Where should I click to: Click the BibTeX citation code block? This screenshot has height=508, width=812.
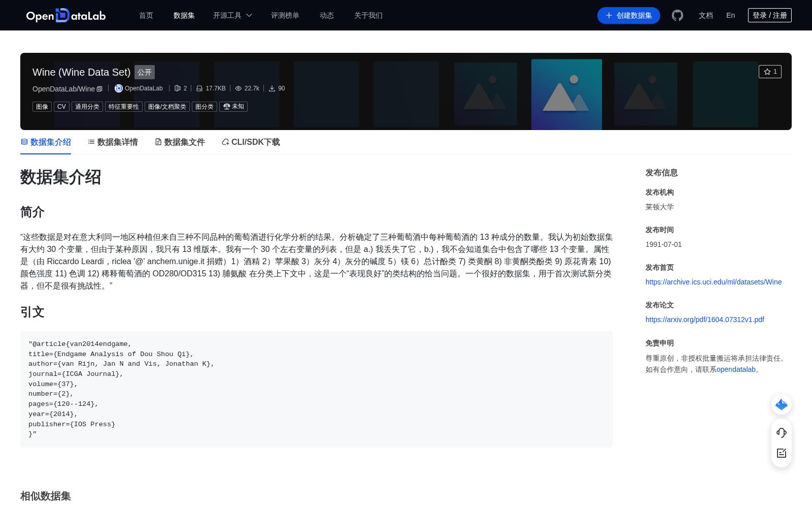[317, 389]
